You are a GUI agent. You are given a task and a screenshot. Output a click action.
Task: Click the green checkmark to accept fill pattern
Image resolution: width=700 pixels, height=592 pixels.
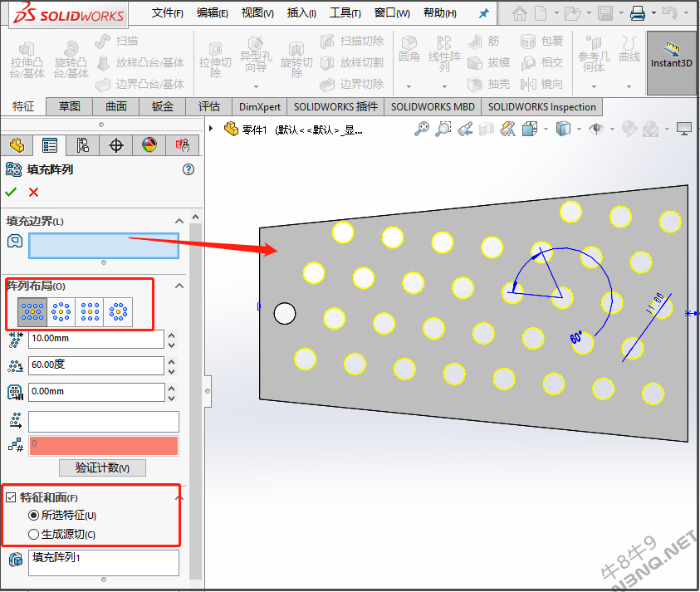pyautogui.click(x=11, y=192)
